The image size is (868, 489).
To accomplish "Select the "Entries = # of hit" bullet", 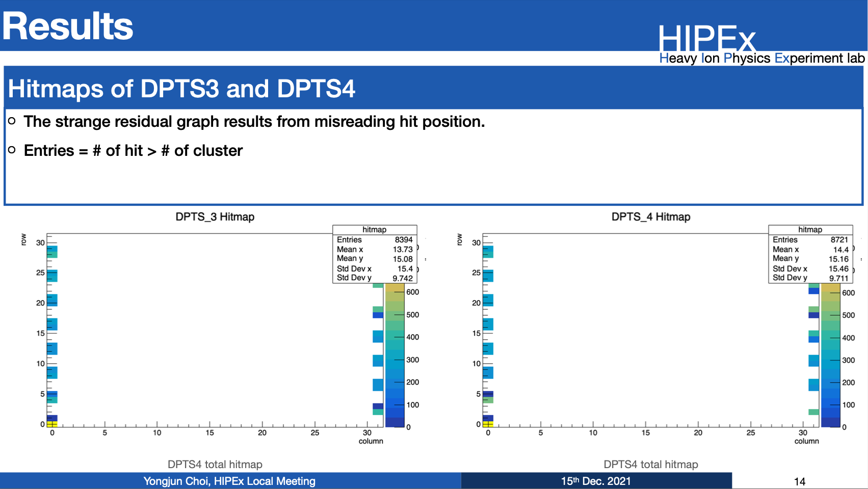I will click(133, 151).
